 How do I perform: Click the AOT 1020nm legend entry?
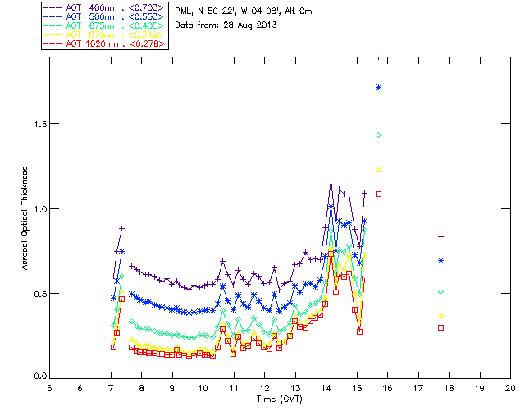[104, 43]
